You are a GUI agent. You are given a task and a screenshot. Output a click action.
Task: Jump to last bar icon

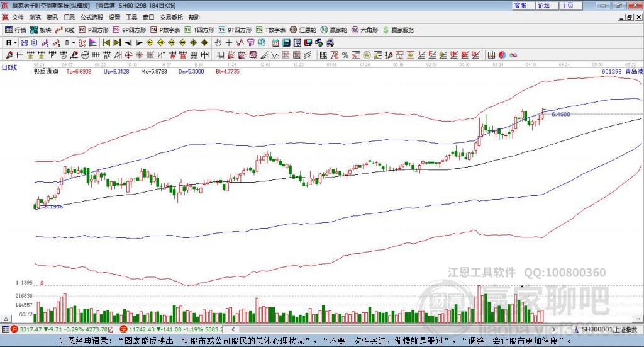[117, 43]
